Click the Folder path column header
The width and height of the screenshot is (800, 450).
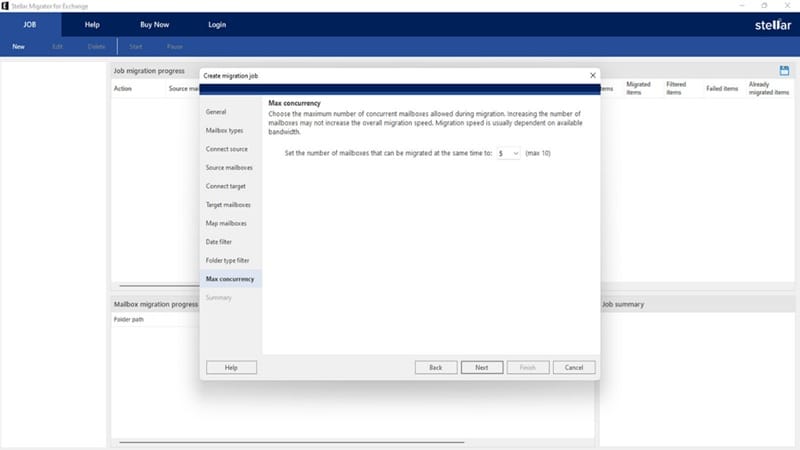tap(129, 319)
